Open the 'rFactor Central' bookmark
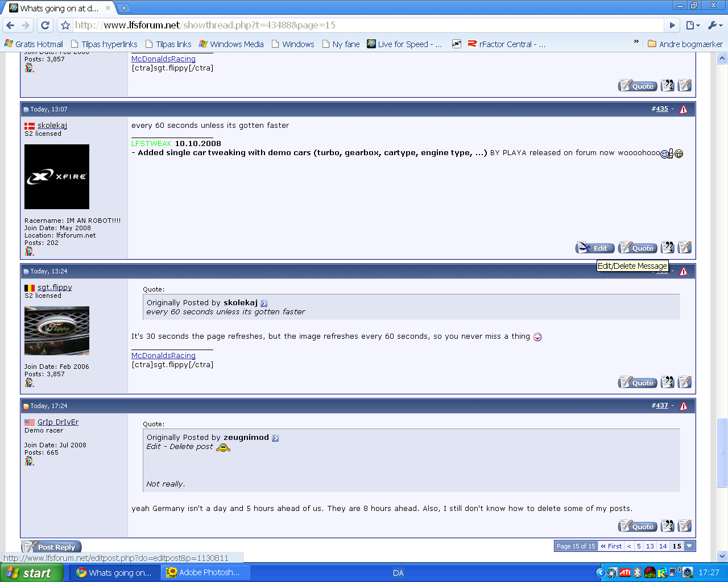The width and height of the screenshot is (728, 582). (x=507, y=44)
